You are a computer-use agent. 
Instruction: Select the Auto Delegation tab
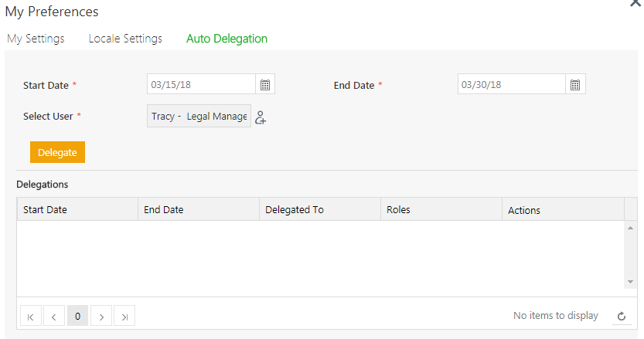pos(227,39)
